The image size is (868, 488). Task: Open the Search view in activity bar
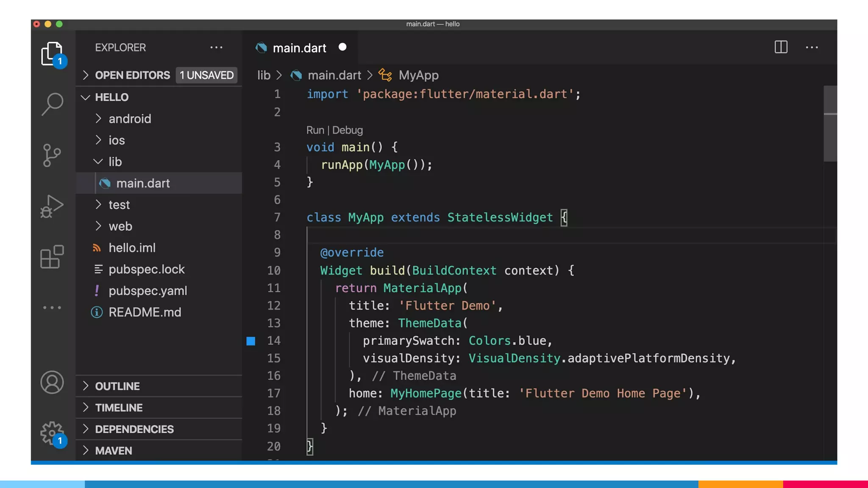click(x=53, y=104)
